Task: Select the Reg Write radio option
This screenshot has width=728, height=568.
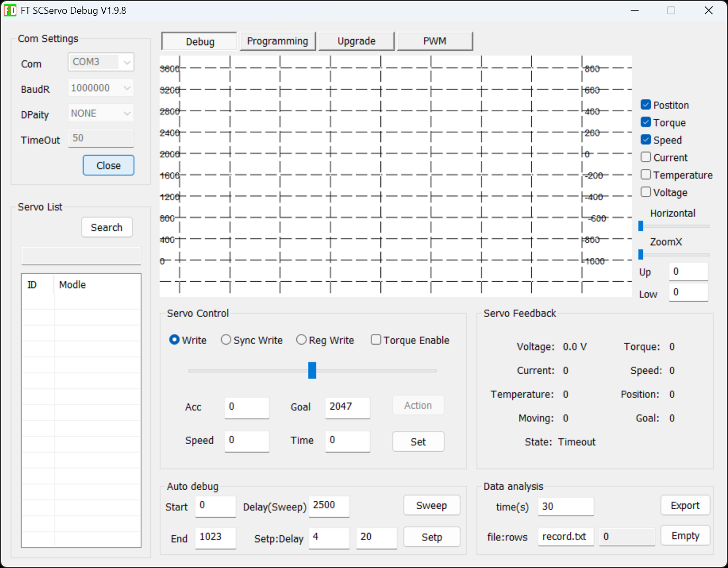Action: click(302, 340)
